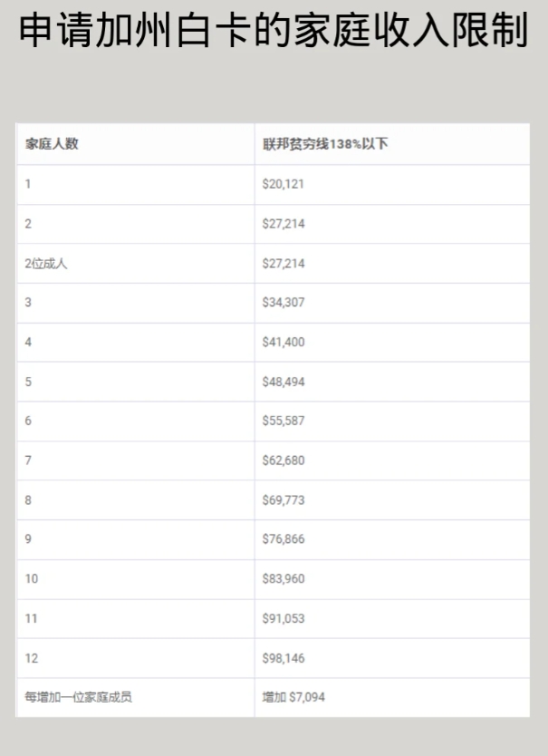Viewport: 548px width, 756px height.
Task: Select the $76,866 amount cell
Action: click(x=283, y=538)
